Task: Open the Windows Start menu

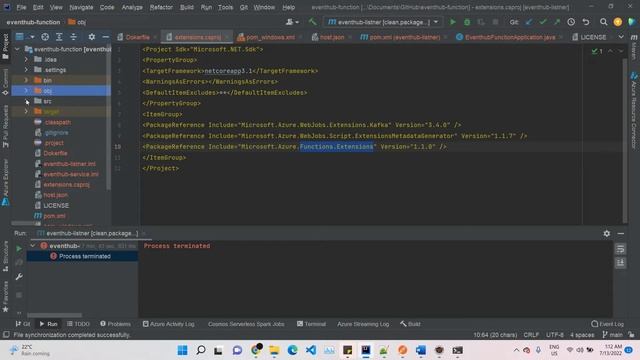Action: 182,350
